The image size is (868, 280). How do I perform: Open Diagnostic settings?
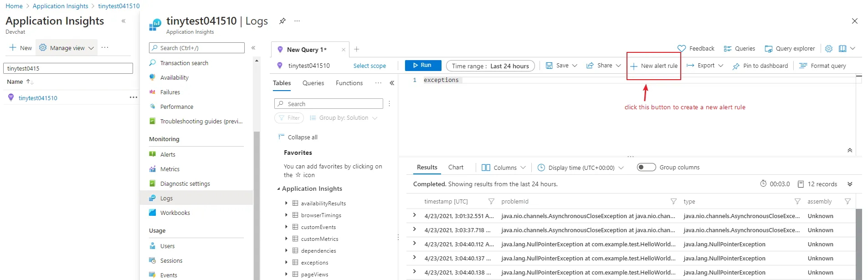185,183
